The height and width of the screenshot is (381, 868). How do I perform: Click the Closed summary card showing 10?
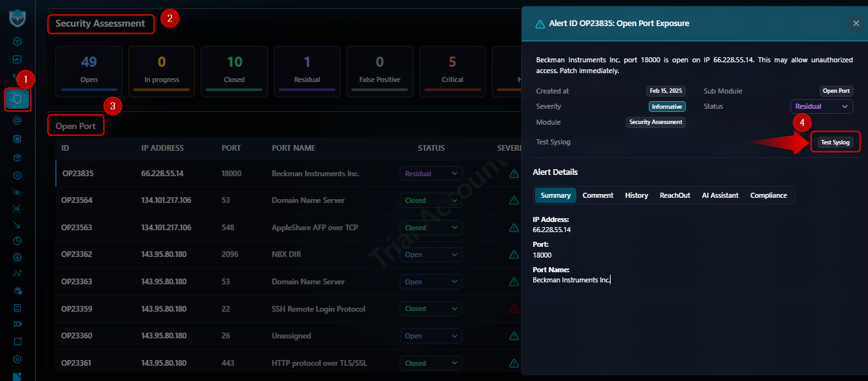(234, 71)
